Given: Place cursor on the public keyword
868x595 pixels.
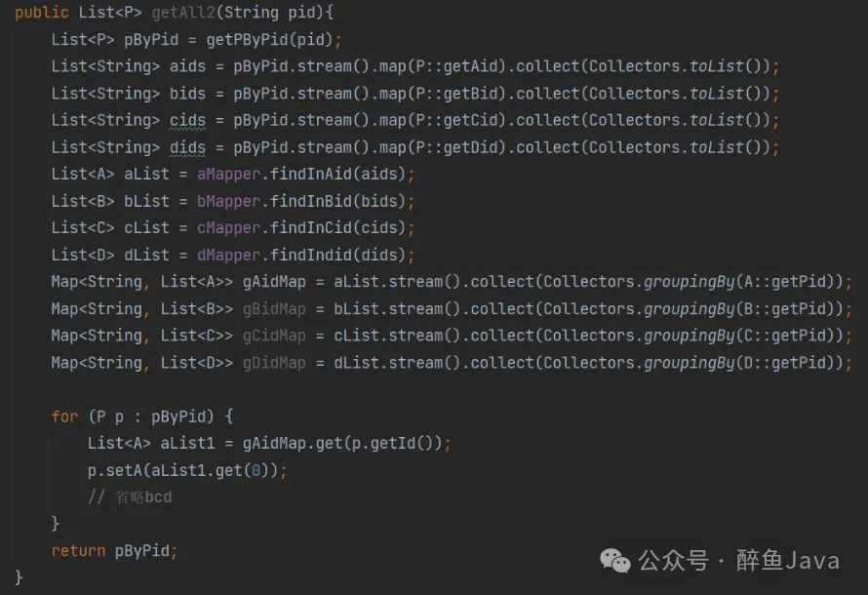Looking at the screenshot, I should point(41,14).
